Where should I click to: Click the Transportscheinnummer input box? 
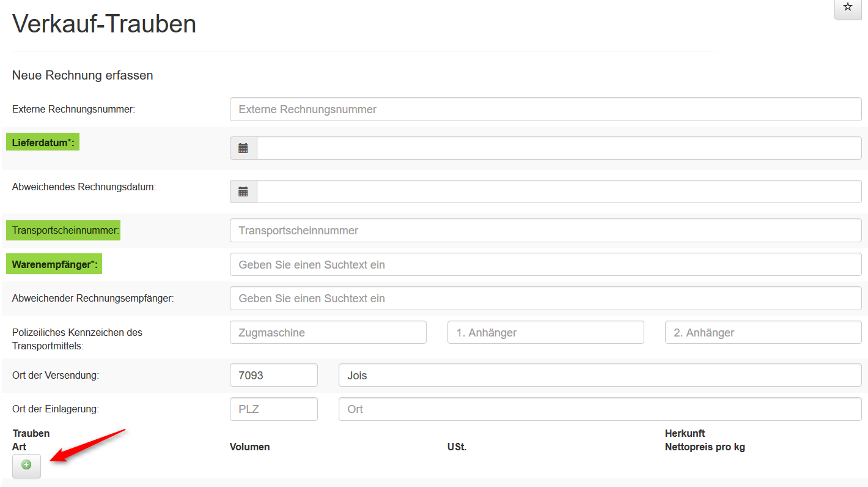[x=545, y=231]
